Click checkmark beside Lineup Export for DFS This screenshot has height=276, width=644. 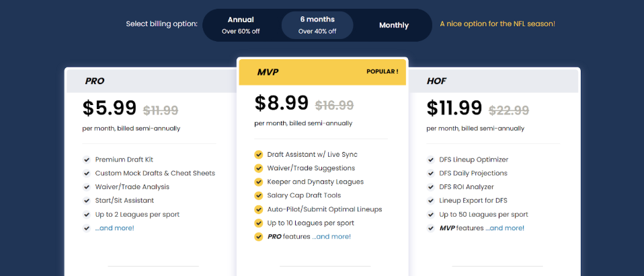pos(430,201)
